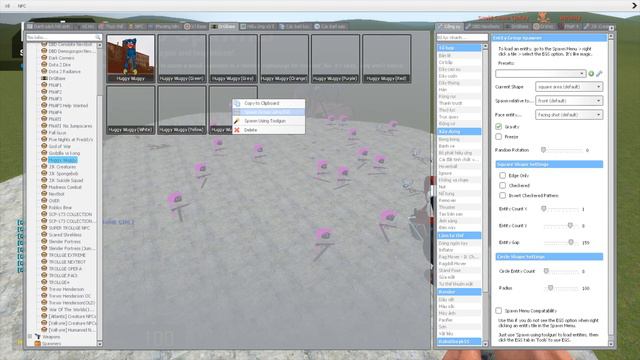Click the tool list search field
640x360 pixels.
pyautogui.click(x=462, y=38)
